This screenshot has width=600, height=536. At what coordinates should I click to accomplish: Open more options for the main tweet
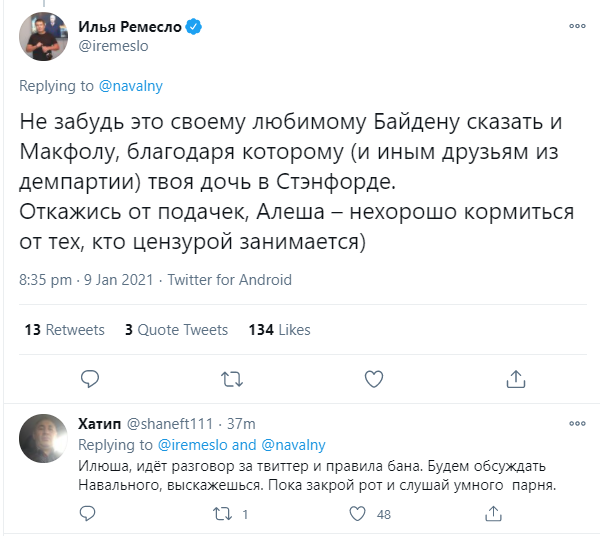coord(576,26)
